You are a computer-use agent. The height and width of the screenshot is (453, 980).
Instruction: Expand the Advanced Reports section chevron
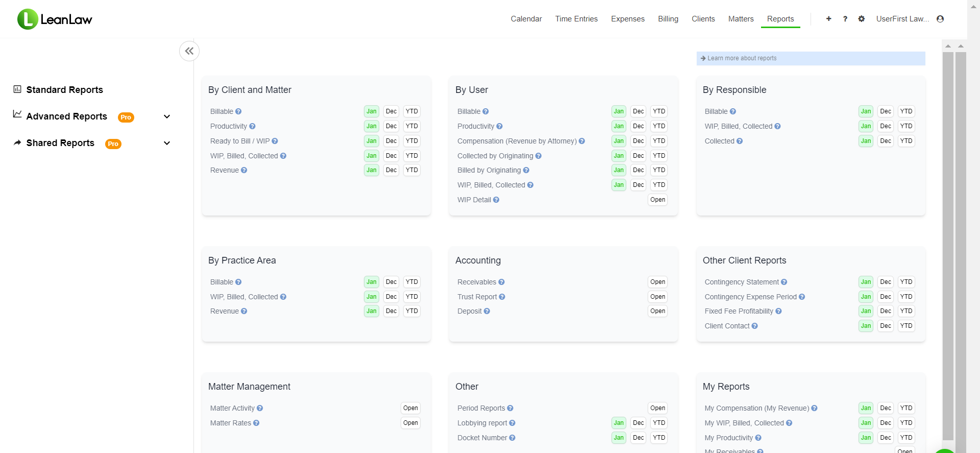[167, 116]
